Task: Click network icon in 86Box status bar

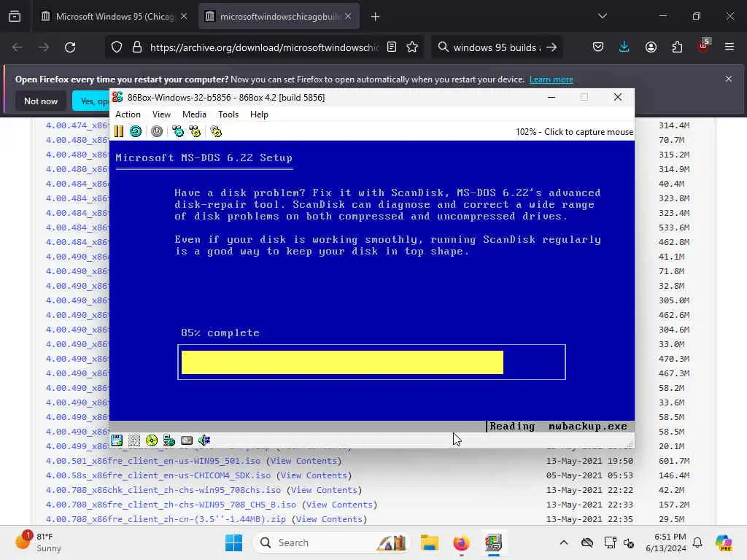Action: tap(169, 440)
